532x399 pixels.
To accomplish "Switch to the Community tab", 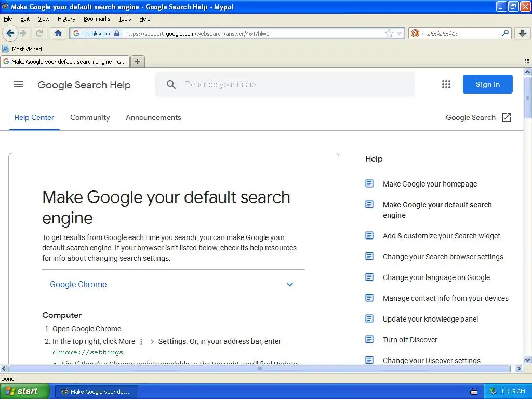I will pyautogui.click(x=90, y=117).
